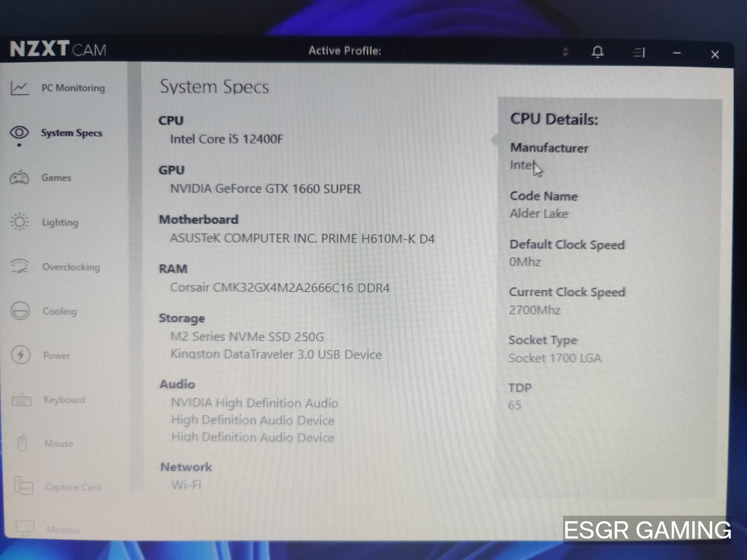Image resolution: width=747 pixels, height=560 pixels.
Task: Click the 2700Mhz current clock speed value
Action: click(x=534, y=310)
